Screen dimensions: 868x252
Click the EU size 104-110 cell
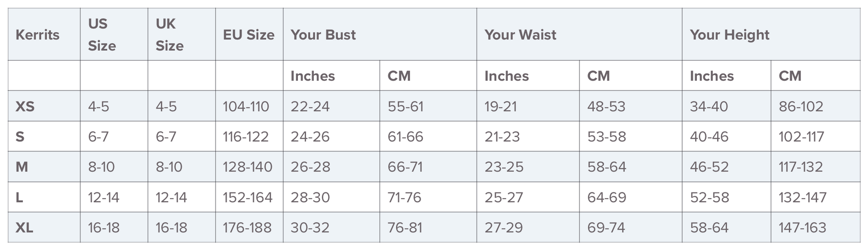pyautogui.click(x=246, y=106)
